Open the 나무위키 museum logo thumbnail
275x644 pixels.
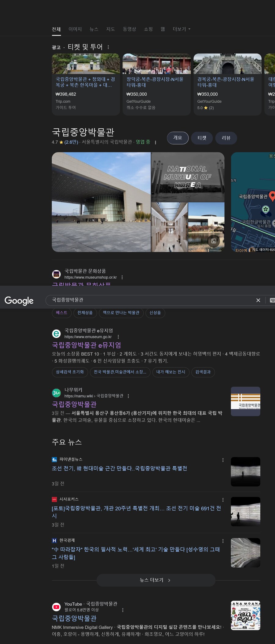tap(245, 401)
